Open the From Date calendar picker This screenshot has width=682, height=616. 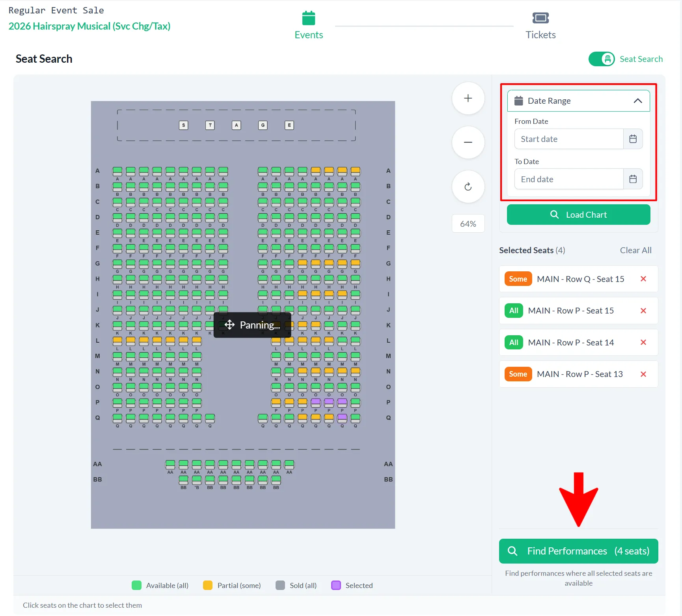633,139
